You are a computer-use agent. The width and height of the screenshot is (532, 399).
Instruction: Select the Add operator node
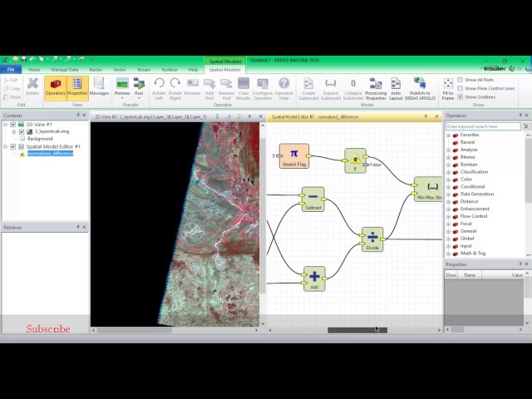[314, 278]
